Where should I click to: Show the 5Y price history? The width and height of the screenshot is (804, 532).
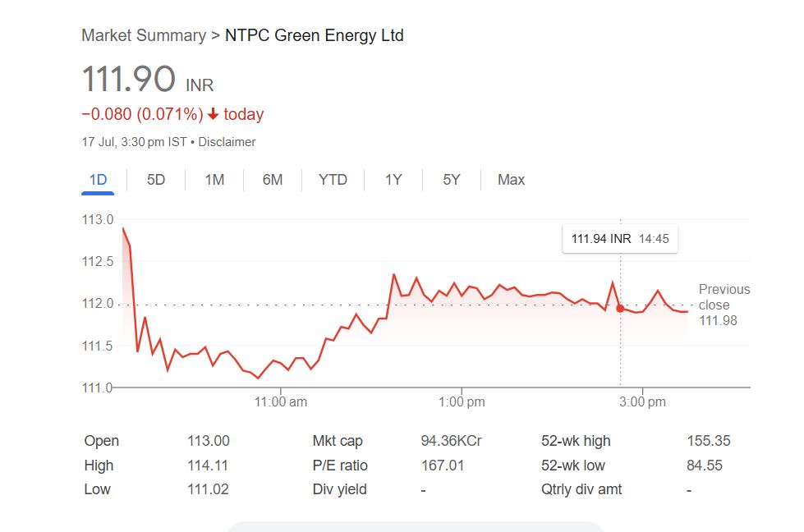coord(452,180)
